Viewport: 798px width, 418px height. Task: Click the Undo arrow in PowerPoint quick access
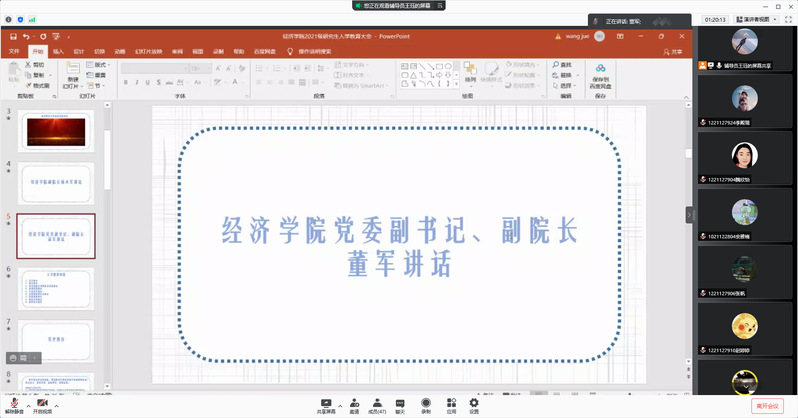point(27,36)
